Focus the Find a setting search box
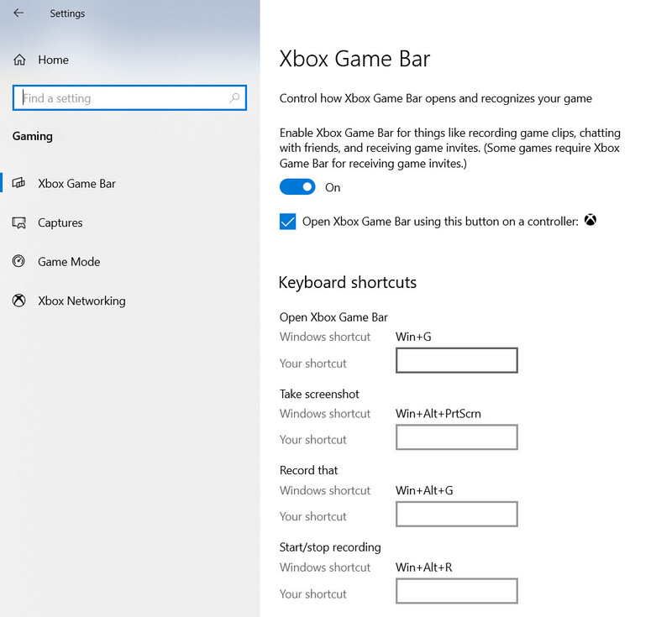 click(x=129, y=98)
